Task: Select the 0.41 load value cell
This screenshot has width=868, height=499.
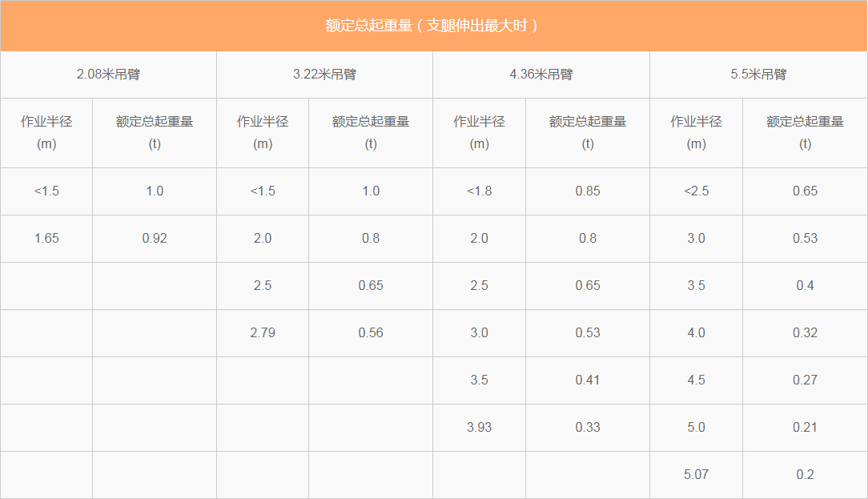Action: click(588, 380)
